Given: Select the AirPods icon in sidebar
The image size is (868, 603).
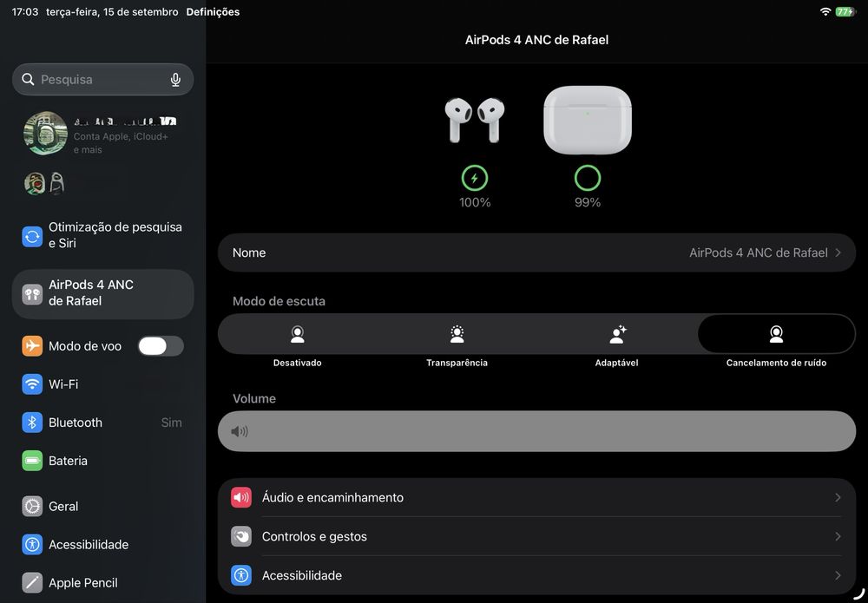Looking at the screenshot, I should pyautogui.click(x=32, y=294).
